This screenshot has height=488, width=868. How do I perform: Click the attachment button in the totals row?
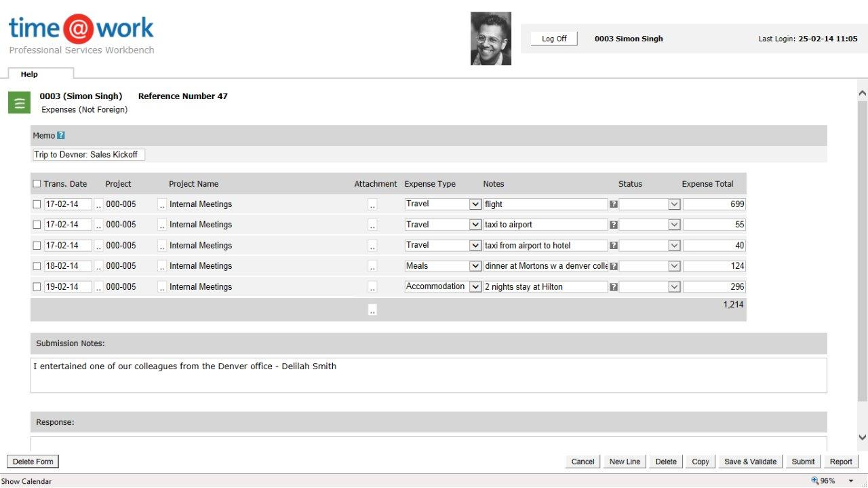click(372, 309)
